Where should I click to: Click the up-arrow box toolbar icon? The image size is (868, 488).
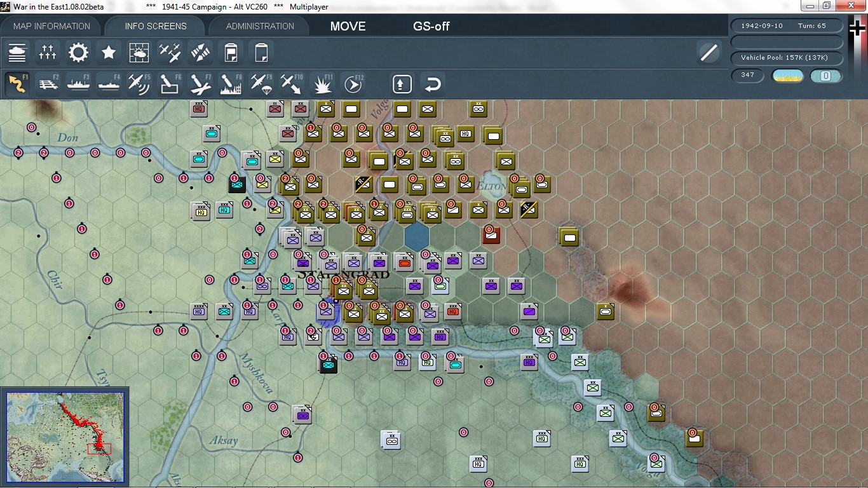tap(402, 84)
